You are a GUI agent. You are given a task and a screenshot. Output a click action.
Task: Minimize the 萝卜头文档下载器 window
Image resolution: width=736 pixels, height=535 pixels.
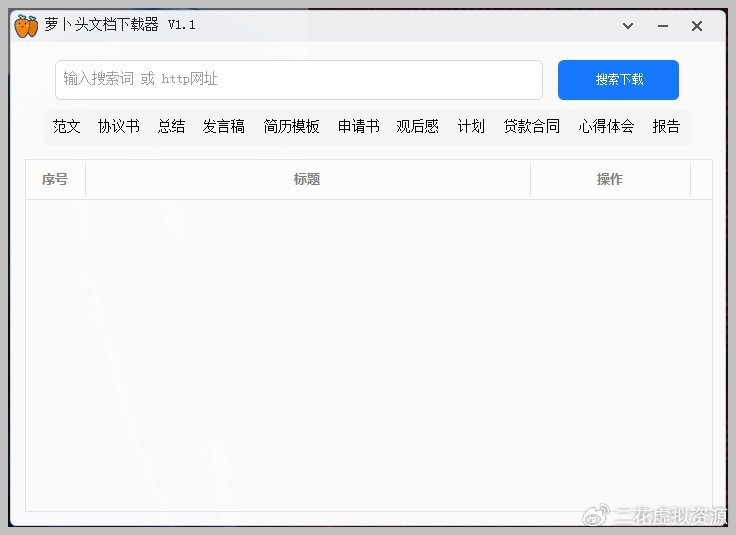coord(662,26)
